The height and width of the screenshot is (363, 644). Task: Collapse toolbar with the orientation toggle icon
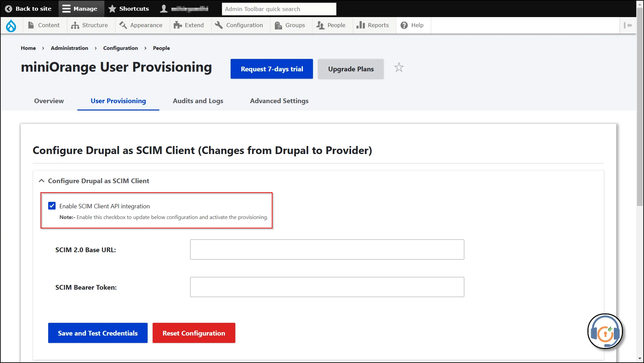tap(628, 25)
